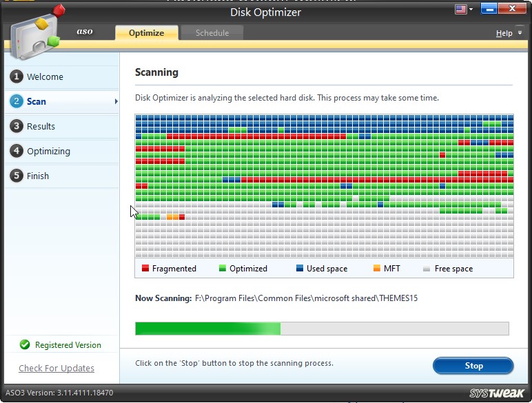Viewport: 532px width, 403px height.
Task: Select step 4 Optimizing
Action: 62,151
